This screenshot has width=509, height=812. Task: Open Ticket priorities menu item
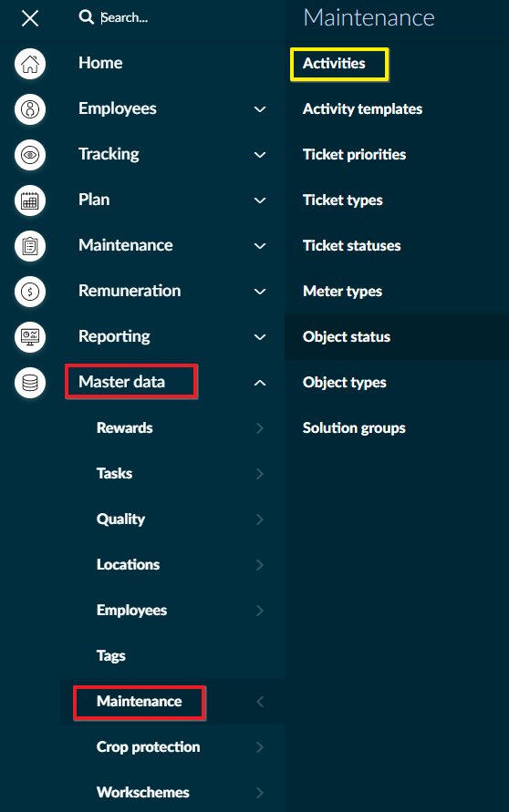pyautogui.click(x=354, y=154)
